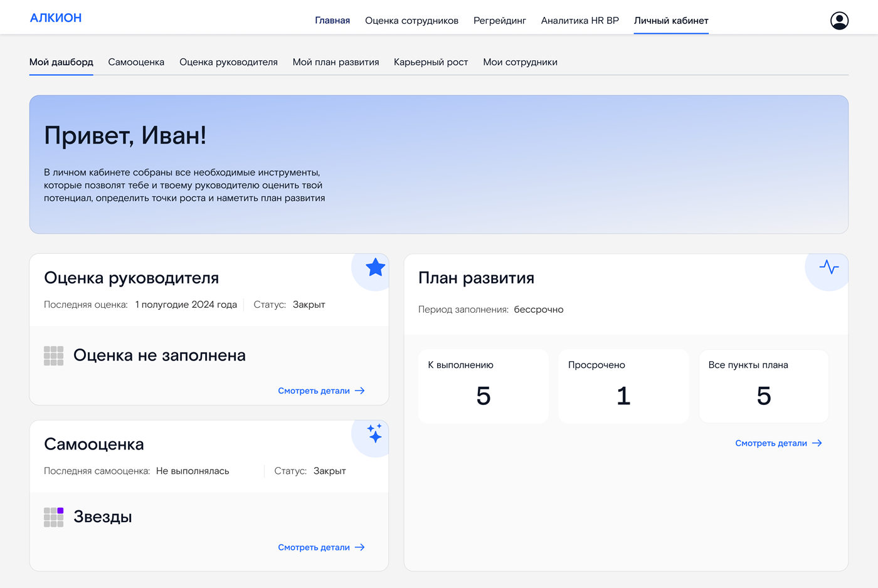Open the Аналитика HR BP section

click(580, 20)
